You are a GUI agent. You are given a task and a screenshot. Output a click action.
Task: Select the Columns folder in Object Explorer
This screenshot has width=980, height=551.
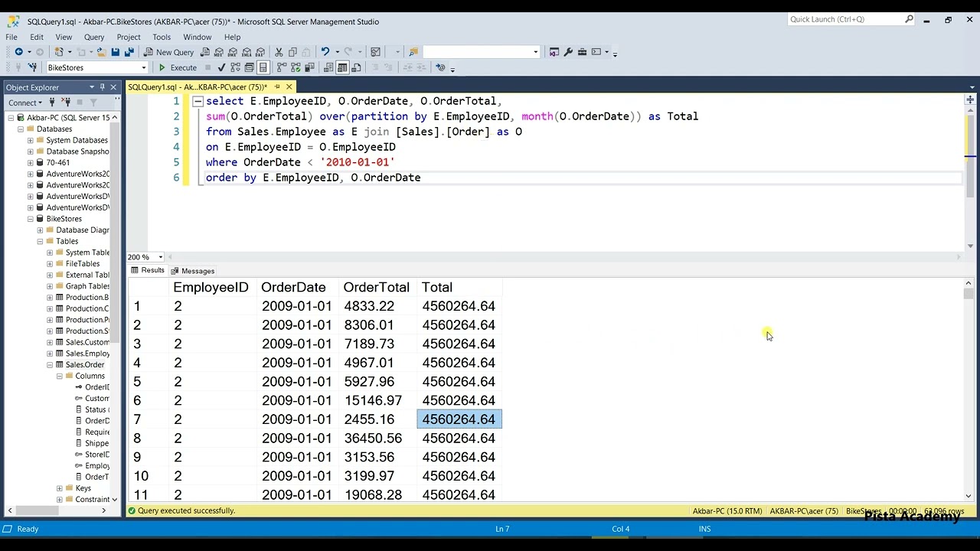(x=90, y=376)
